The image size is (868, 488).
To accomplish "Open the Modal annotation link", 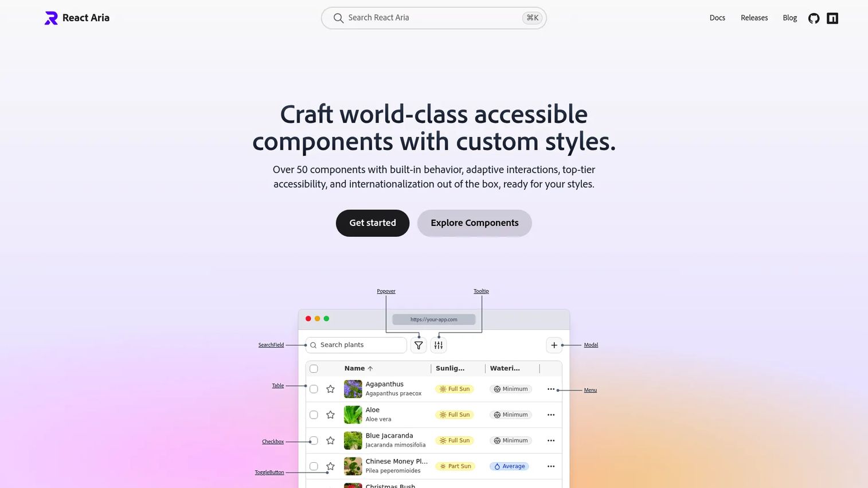I will coord(591,345).
